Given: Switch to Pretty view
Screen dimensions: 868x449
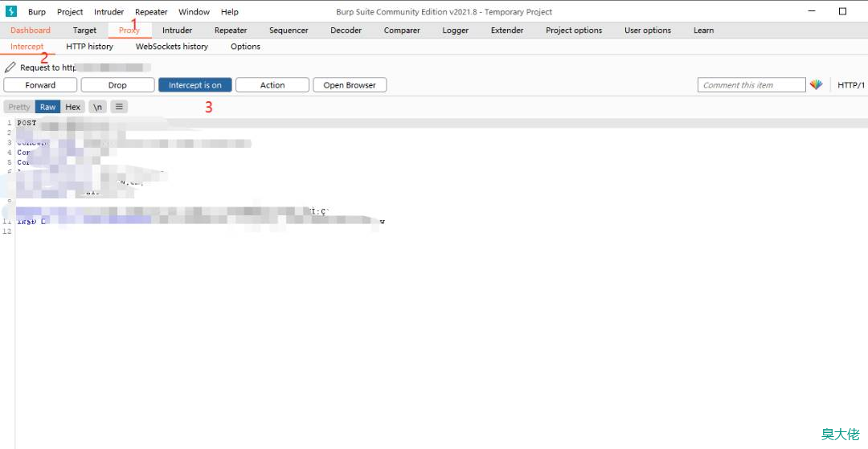Looking at the screenshot, I should coord(19,107).
